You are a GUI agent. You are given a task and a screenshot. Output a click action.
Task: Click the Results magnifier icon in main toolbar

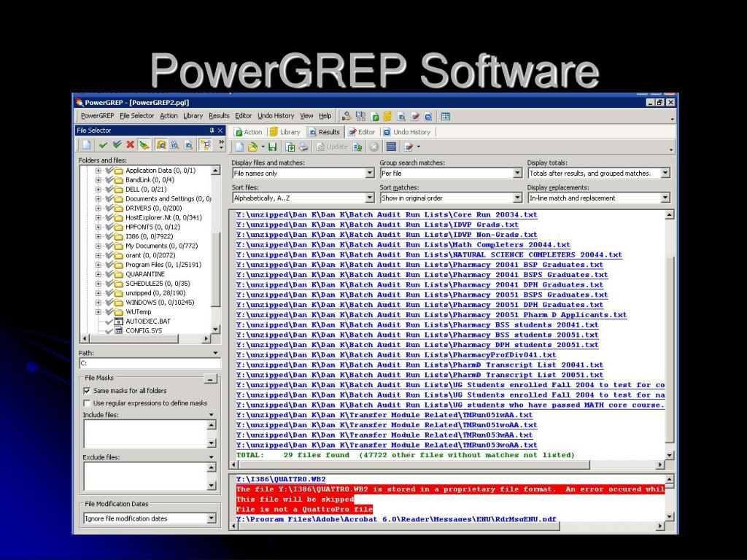point(401,116)
